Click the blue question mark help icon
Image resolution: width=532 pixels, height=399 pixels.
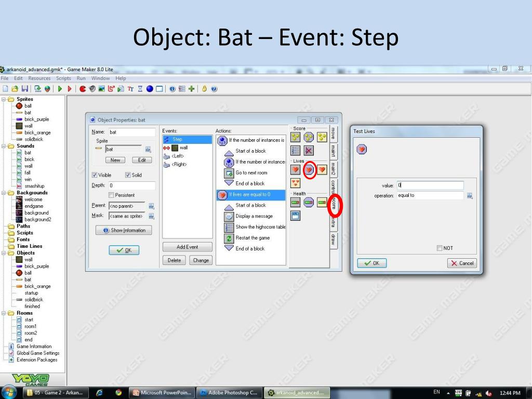(214, 89)
